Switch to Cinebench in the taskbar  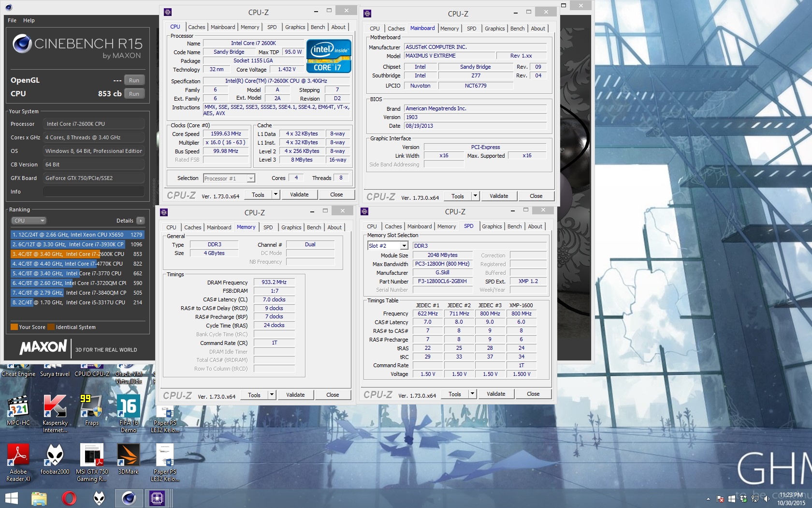(x=129, y=498)
